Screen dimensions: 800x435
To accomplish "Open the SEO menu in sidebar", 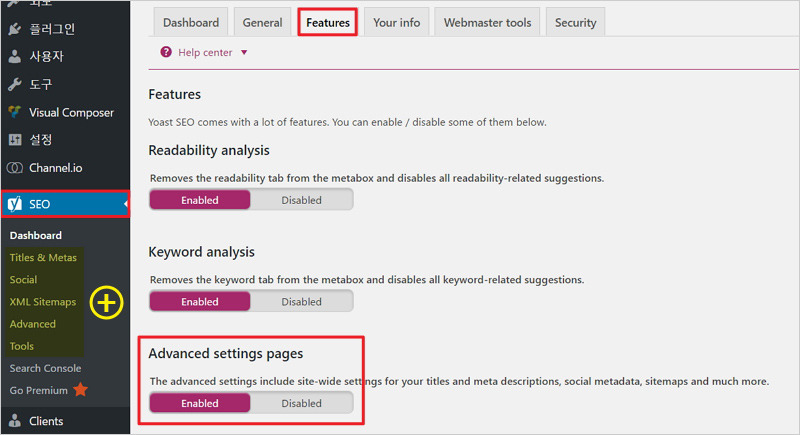I will [x=65, y=204].
